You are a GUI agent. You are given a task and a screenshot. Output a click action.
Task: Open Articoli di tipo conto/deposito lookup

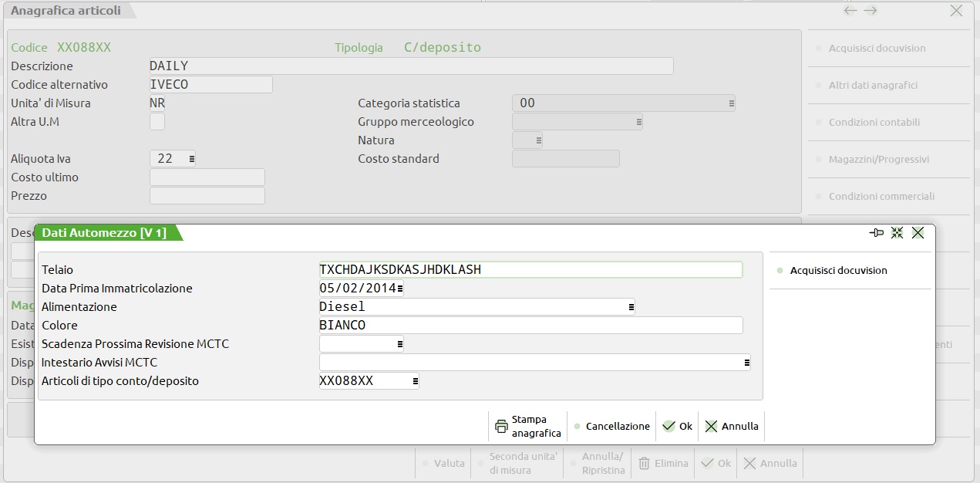pyautogui.click(x=415, y=381)
